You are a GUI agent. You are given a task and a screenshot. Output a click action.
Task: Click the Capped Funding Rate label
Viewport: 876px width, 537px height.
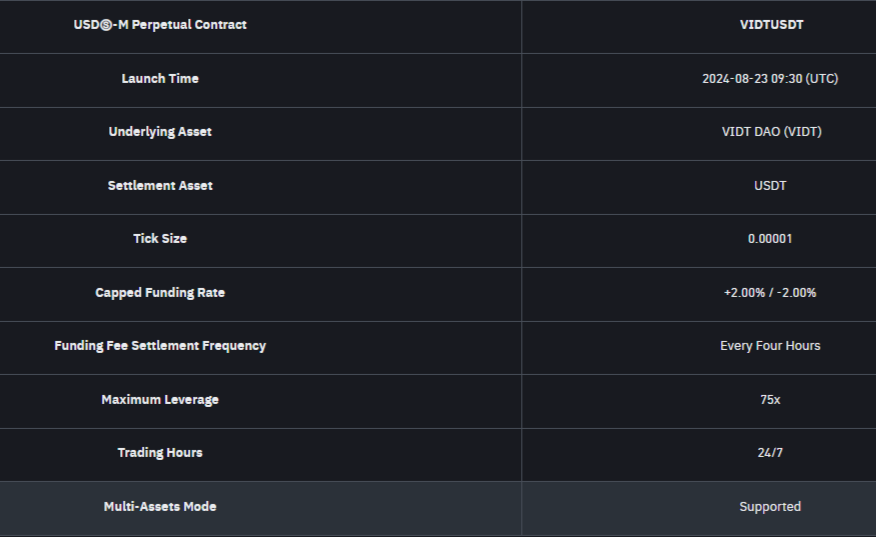pos(160,293)
